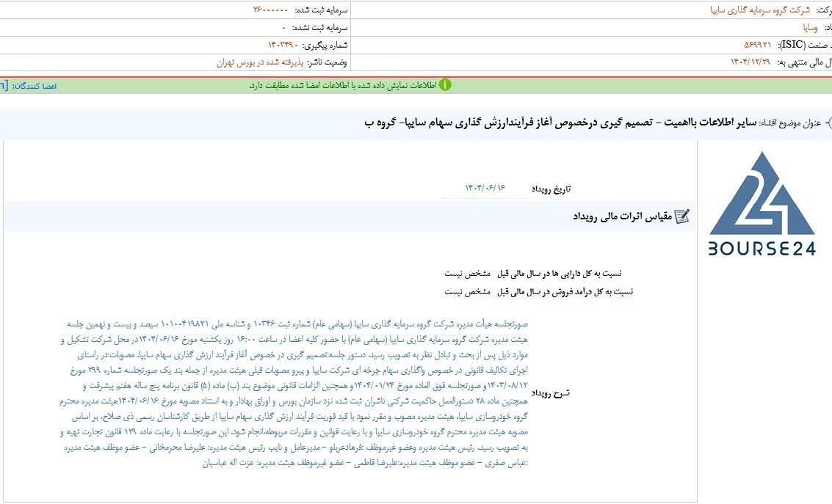Screen dimensions: 832x504
Task: Click the 'سرمایه ثبت شده' label
Action: coord(320,10)
